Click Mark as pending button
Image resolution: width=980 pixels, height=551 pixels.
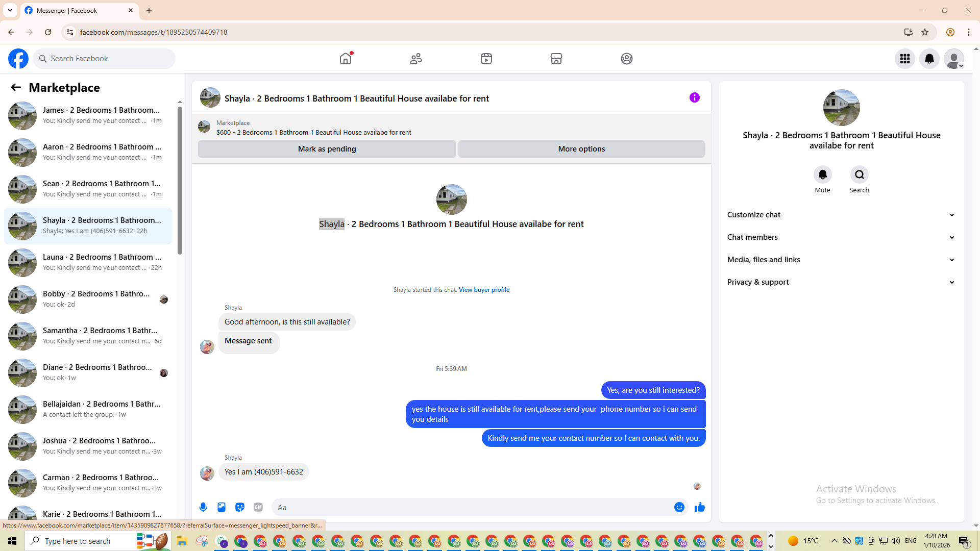click(327, 149)
